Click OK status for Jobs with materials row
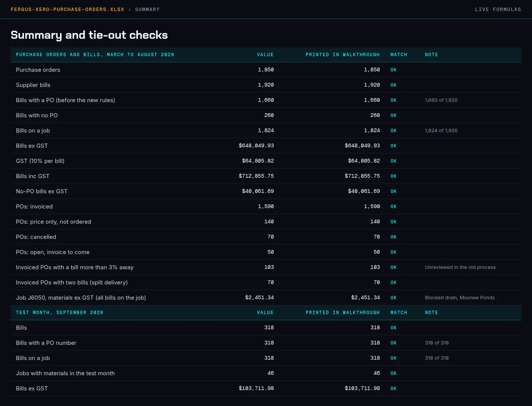This screenshot has width=532, height=406. click(393, 373)
